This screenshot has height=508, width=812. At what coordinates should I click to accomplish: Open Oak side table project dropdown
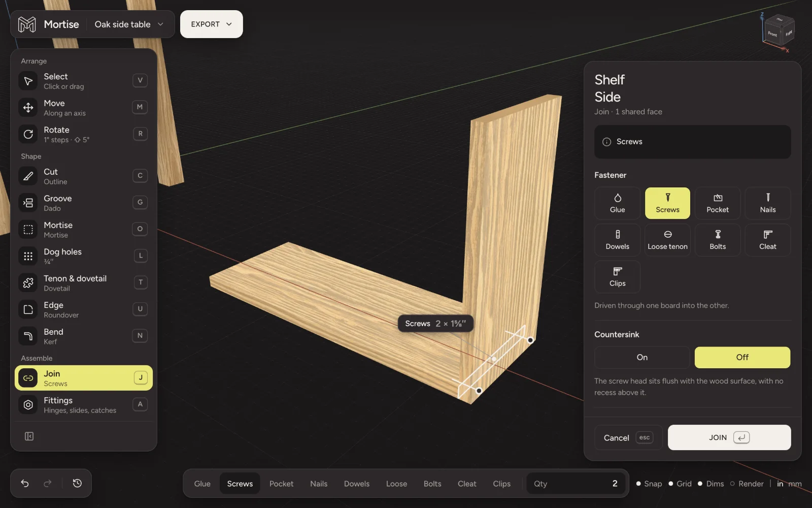[x=129, y=24]
